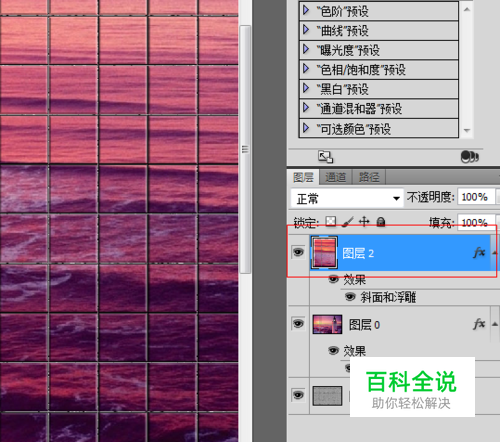Click the adjustments panel expand view icon
The width and height of the screenshot is (500, 442).
325,157
